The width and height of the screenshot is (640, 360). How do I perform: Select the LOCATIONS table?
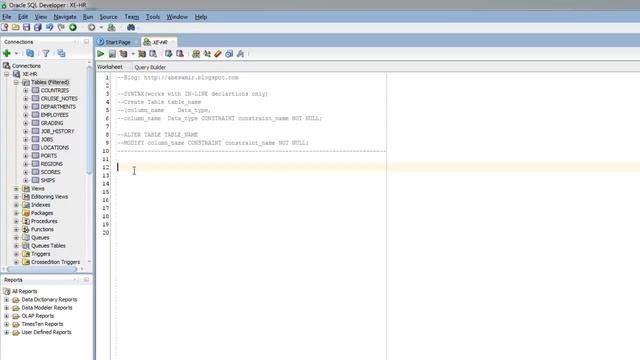tap(55, 147)
